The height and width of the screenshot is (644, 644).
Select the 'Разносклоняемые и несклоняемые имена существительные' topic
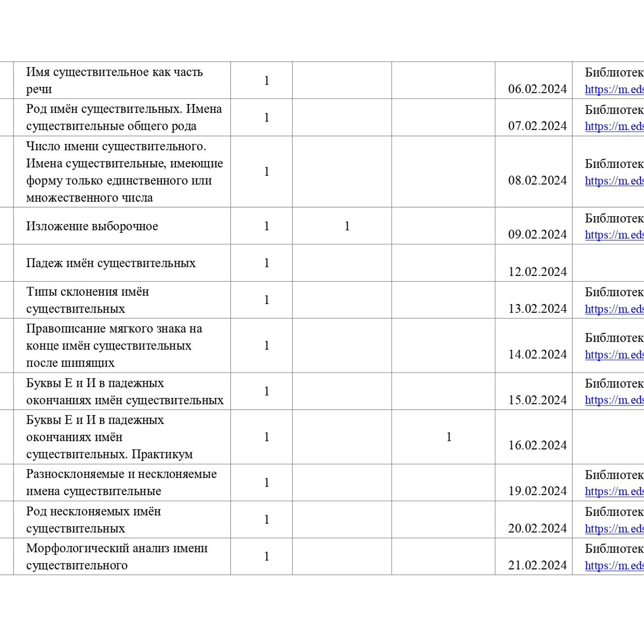[121, 483]
